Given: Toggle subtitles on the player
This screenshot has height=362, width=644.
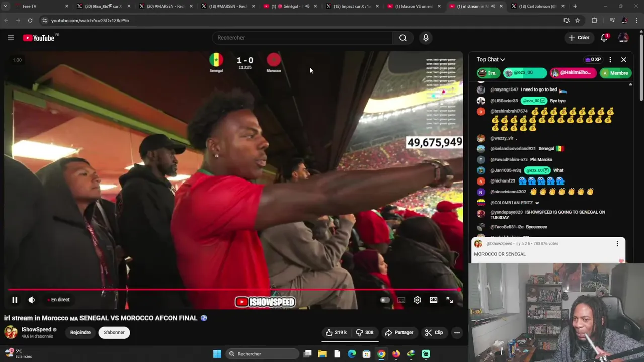Looking at the screenshot, I should (x=401, y=300).
